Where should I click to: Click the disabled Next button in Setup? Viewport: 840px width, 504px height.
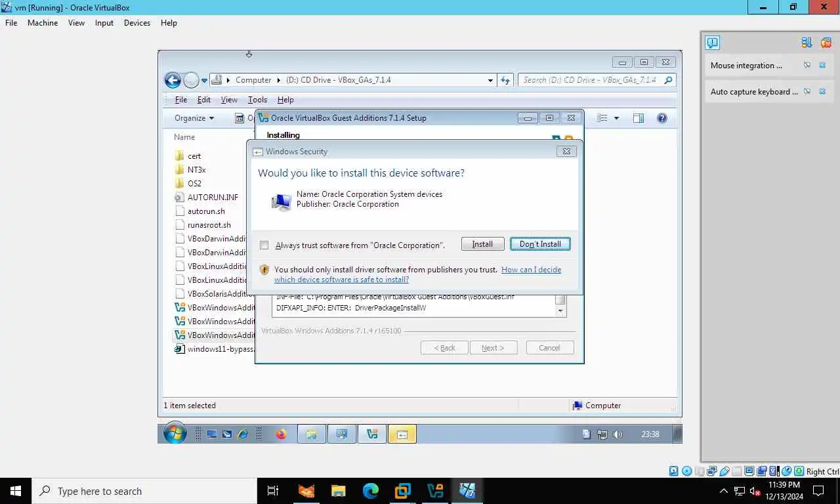point(493,348)
